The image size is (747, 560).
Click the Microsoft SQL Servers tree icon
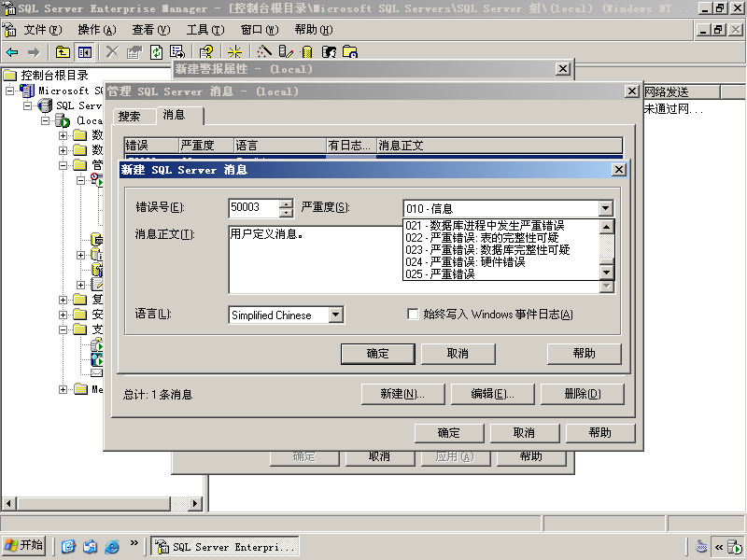tap(27, 91)
